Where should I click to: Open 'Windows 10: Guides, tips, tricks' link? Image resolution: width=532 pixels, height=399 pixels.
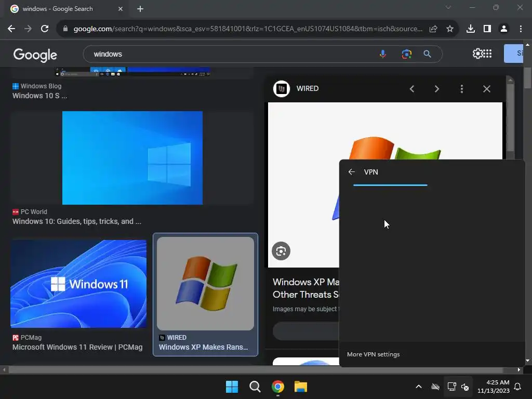(x=77, y=221)
